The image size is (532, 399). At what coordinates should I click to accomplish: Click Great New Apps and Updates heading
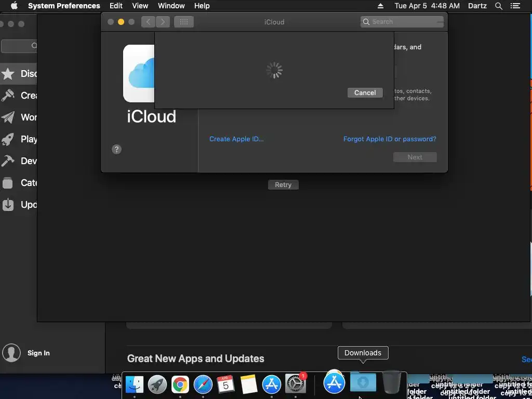tap(195, 358)
